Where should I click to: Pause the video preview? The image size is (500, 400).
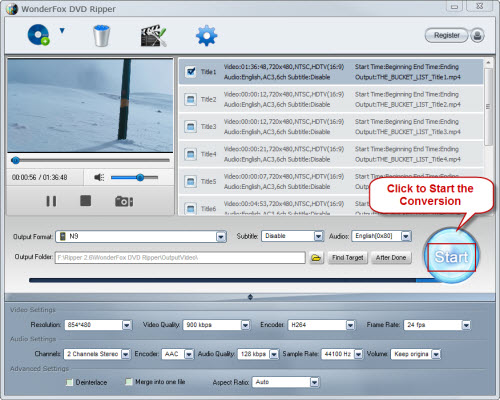click(51, 201)
